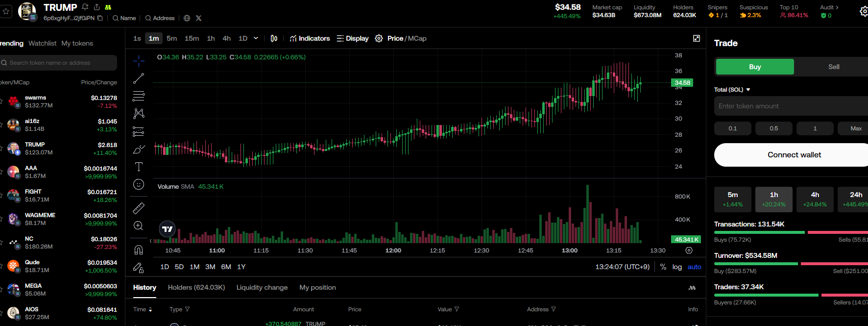This screenshot has width=868, height=326.
Task: Add TRUMP to favorites with star icon
Action: point(6,11)
